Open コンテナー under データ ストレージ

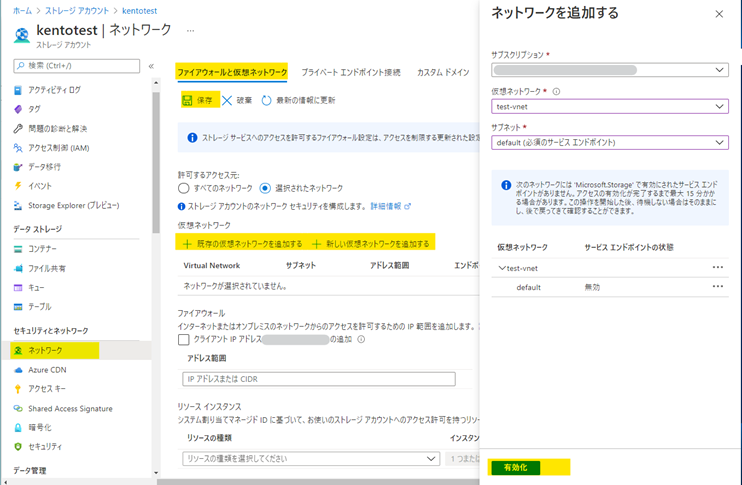(42, 247)
